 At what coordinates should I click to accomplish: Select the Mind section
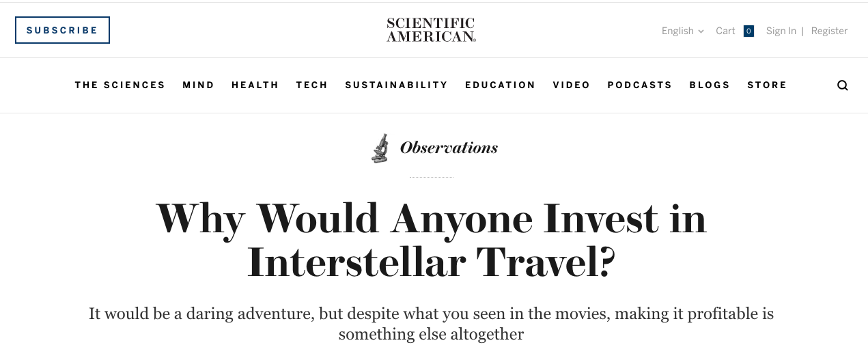point(199,85)
